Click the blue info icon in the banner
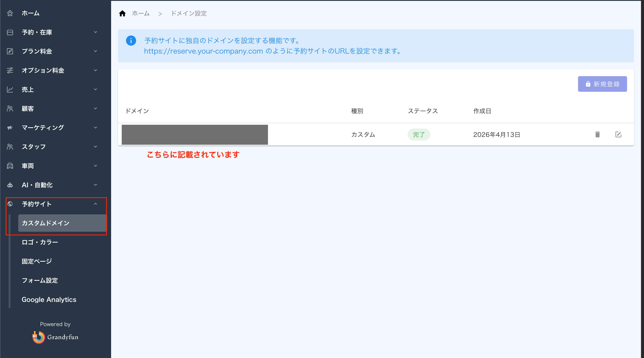 pyautogui.click(x=131, y=41)
